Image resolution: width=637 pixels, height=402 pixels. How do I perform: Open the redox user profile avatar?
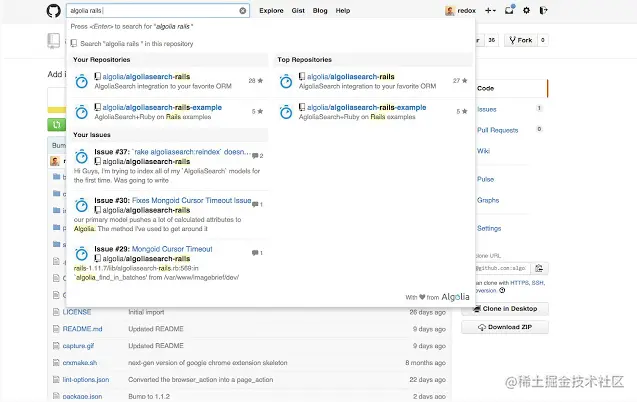click(450, 11)
